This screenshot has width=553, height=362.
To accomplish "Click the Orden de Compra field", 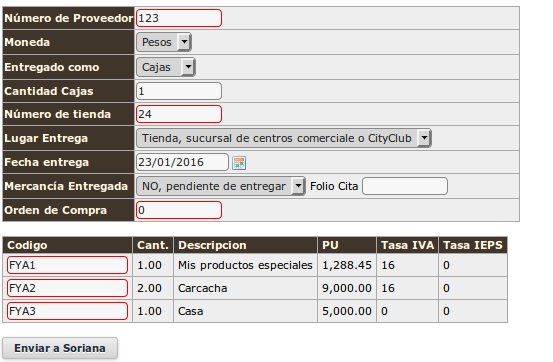I will tap(179, 210).
